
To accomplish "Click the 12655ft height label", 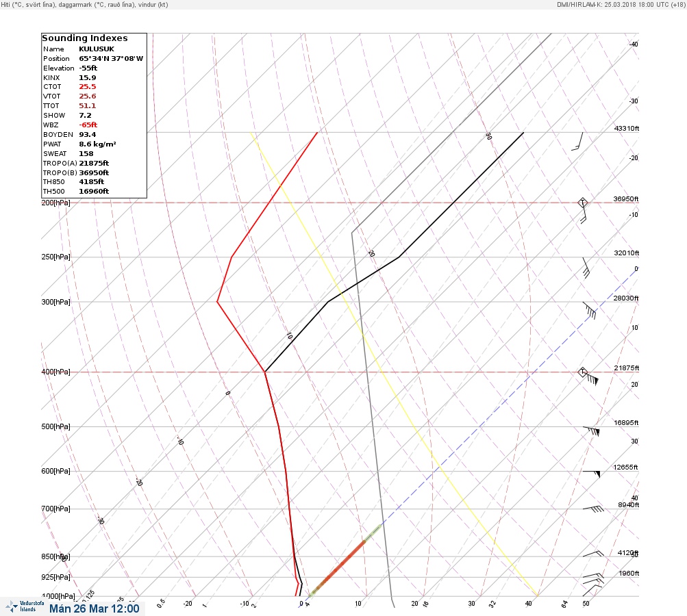I will coord(625,467).
